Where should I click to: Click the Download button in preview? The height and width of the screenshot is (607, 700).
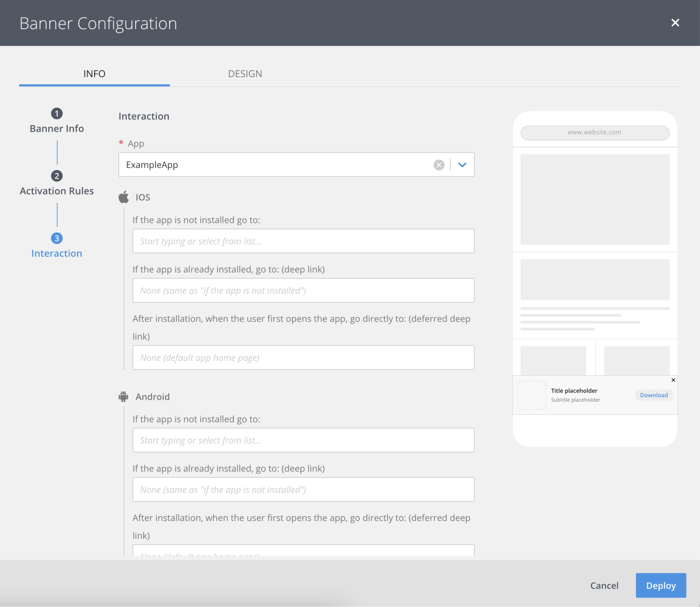(x=654, y=395)
